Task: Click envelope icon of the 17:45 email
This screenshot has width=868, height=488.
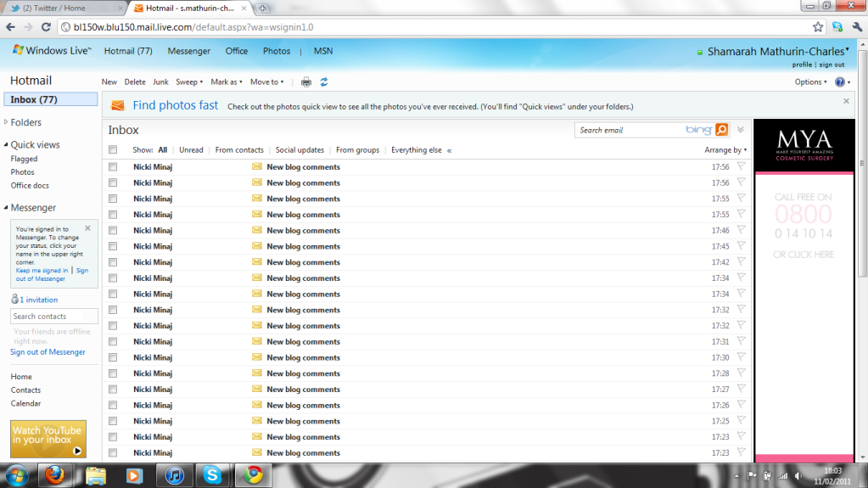Action: pos(257,246)
